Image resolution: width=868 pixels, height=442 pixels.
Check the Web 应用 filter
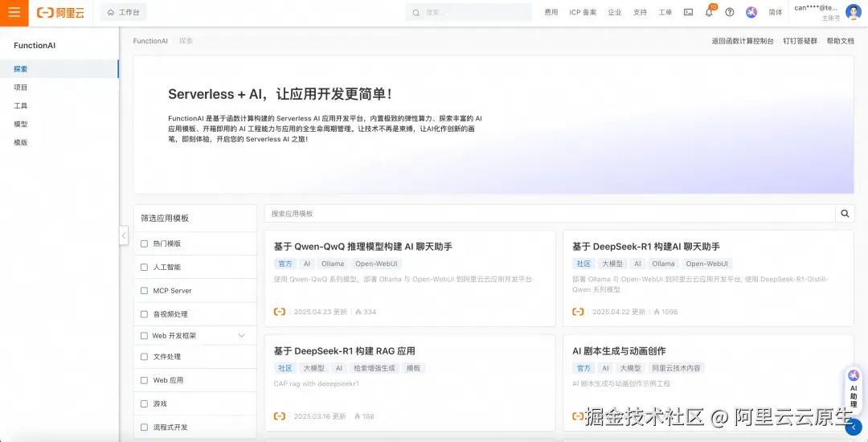[x=145, y=381]
